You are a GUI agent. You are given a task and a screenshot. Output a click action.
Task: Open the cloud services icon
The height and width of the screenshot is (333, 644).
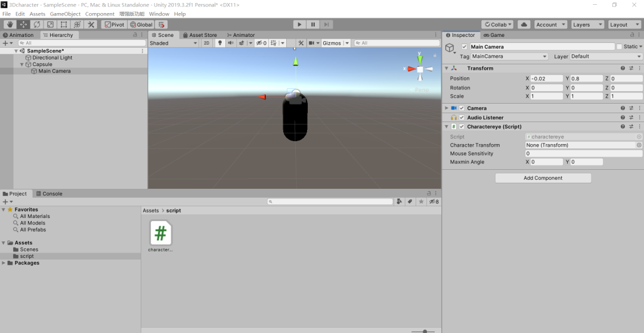pyautogui.click(x=524, y=24)
